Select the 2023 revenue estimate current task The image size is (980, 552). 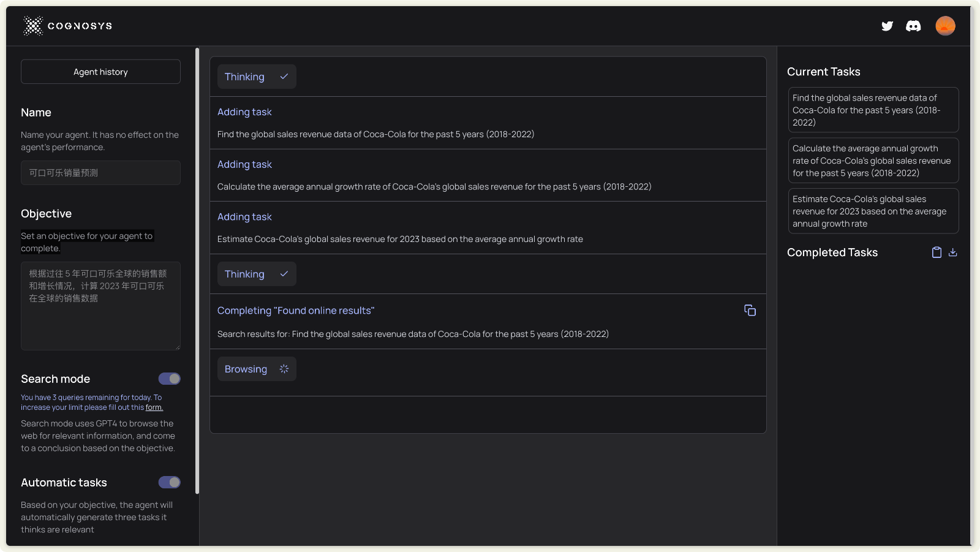(873, 211)
